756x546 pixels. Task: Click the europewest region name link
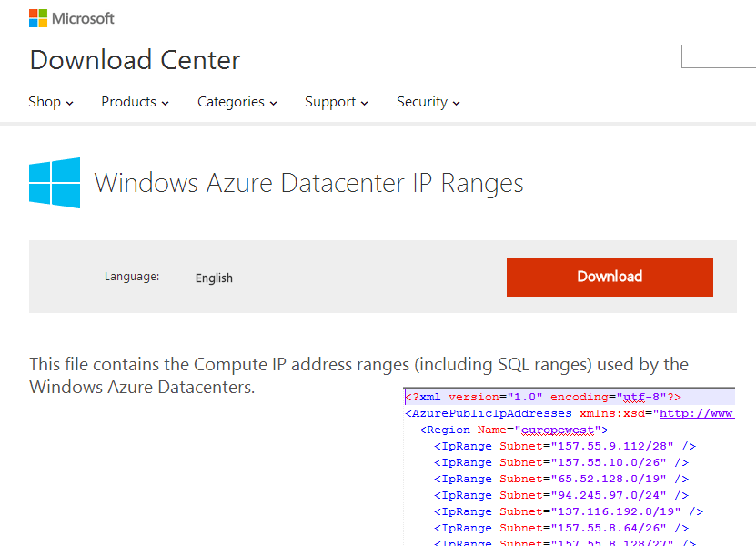(557, 429)
